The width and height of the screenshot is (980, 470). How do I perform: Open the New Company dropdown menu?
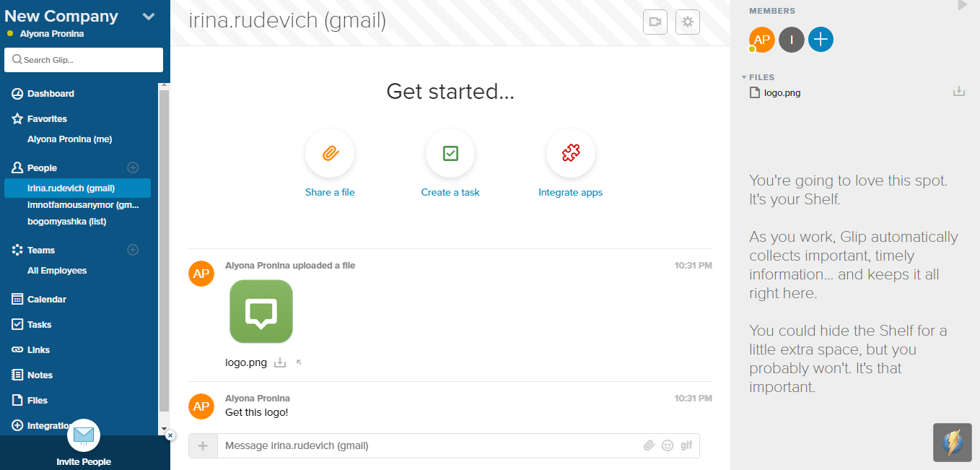[149, 17]
